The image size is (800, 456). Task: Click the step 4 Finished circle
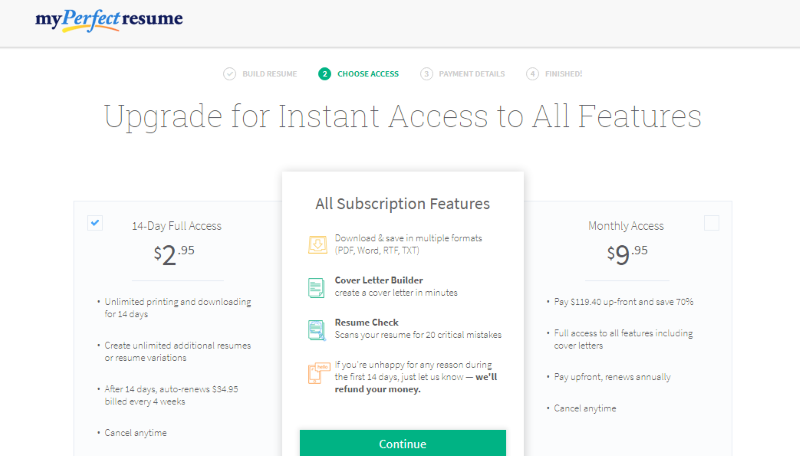pyautogui.click(x=532, y=74)
